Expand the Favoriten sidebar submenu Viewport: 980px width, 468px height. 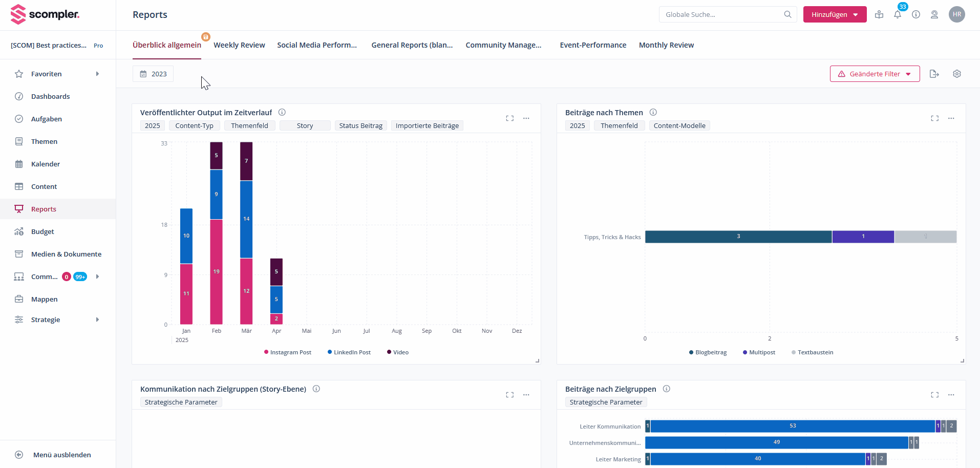97,74
